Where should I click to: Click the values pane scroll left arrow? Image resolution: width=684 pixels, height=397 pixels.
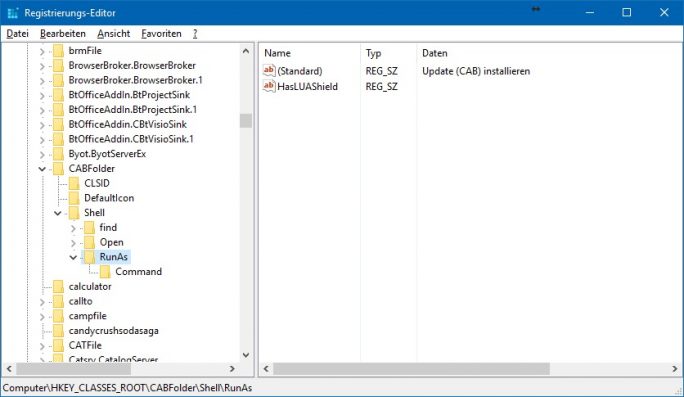click(266, 369)
